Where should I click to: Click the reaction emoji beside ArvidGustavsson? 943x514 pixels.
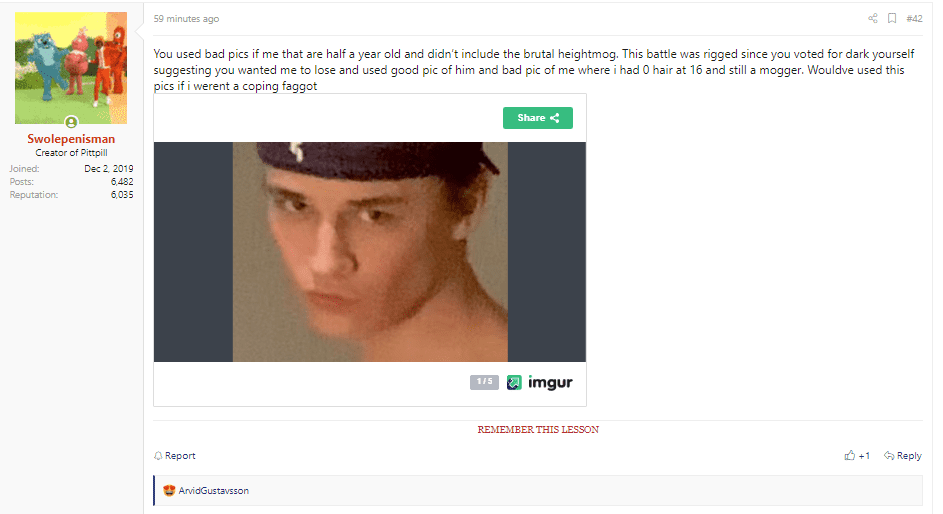169,491
